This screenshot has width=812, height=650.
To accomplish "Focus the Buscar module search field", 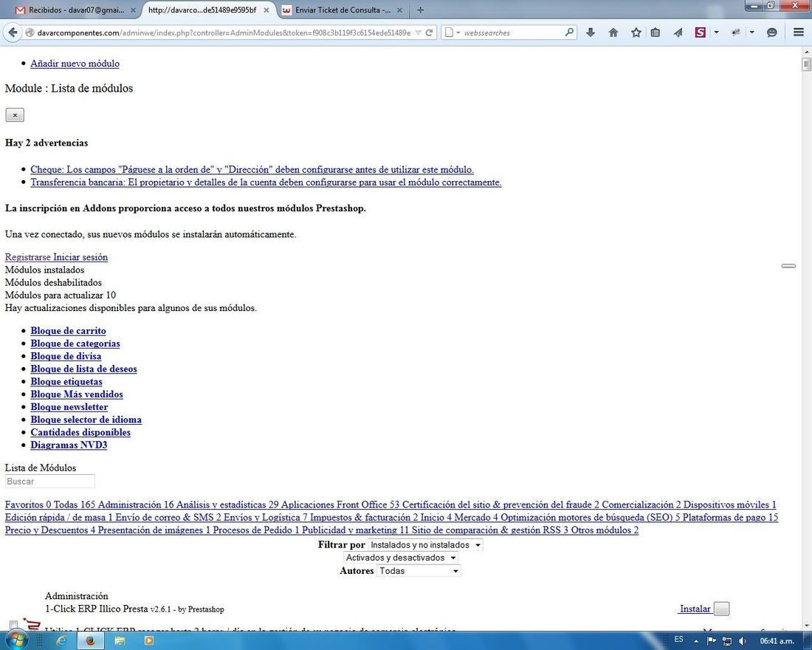I will 49,482.
